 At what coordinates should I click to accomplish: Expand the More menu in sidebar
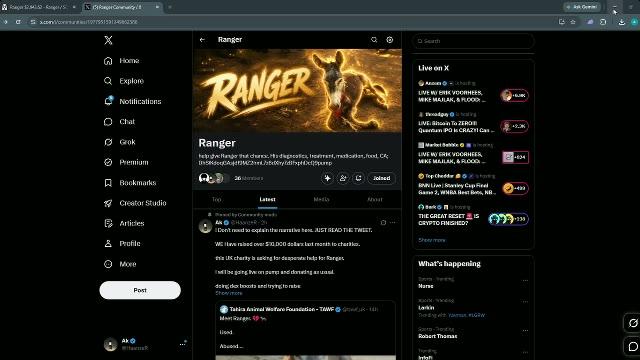coord(120,264)
